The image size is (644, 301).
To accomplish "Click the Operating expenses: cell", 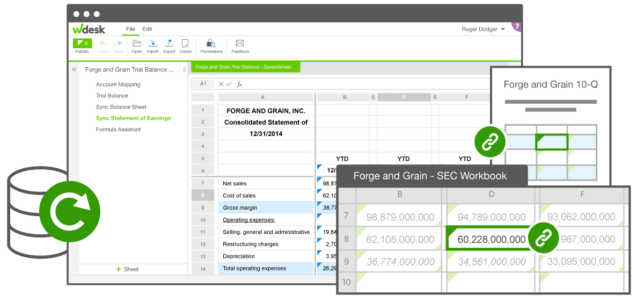I will pos(266,220).
